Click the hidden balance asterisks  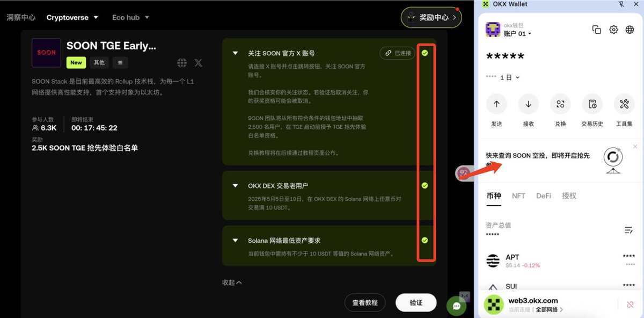505,57
